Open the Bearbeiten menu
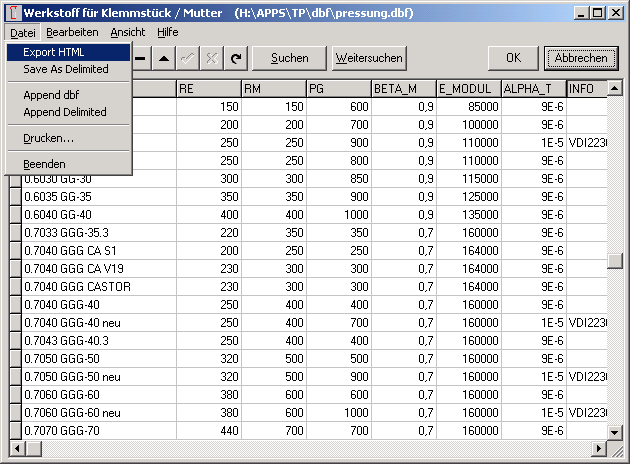The height and width of the screenshot is (464, 630). pyautogui.click(x=72, y=32)
